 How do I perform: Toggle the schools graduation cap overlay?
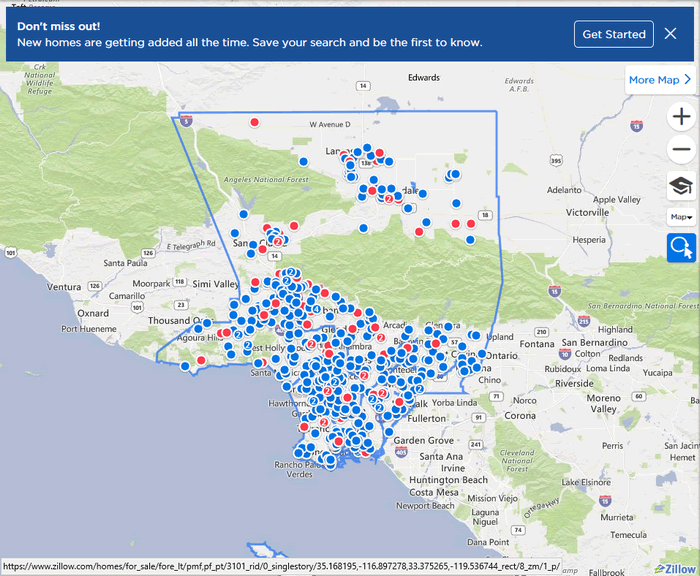pyautogui.click(x=682, y=185)
